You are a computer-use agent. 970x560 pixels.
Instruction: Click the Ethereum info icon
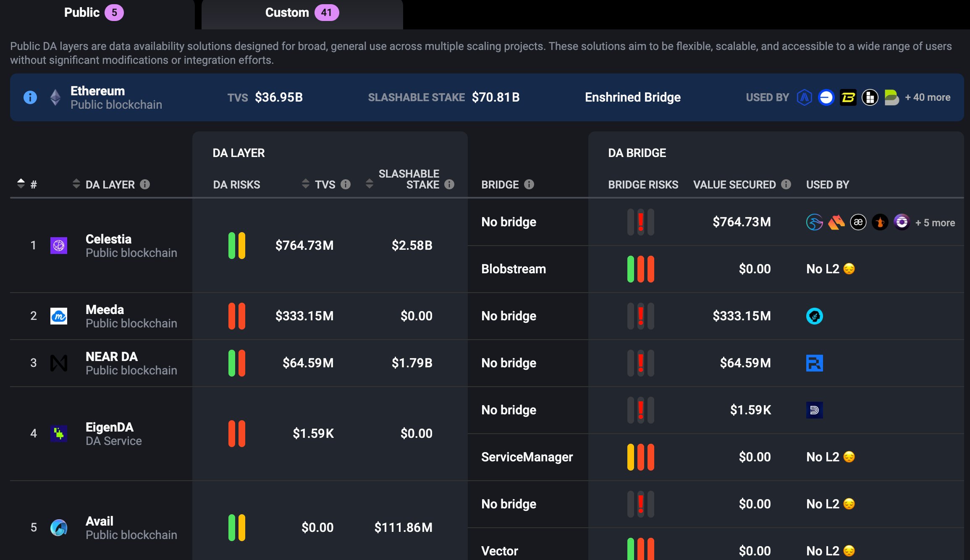[x=30, y=97]
